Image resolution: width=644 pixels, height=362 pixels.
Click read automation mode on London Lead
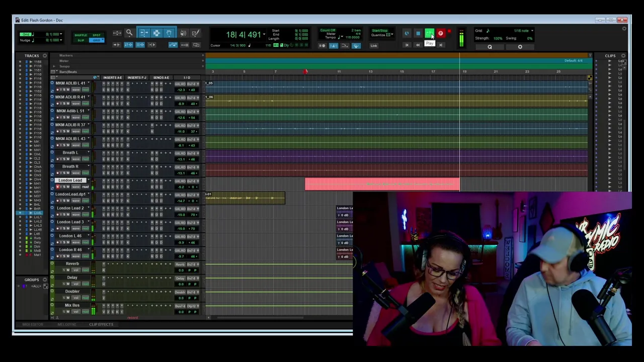[x=86, y=187]
